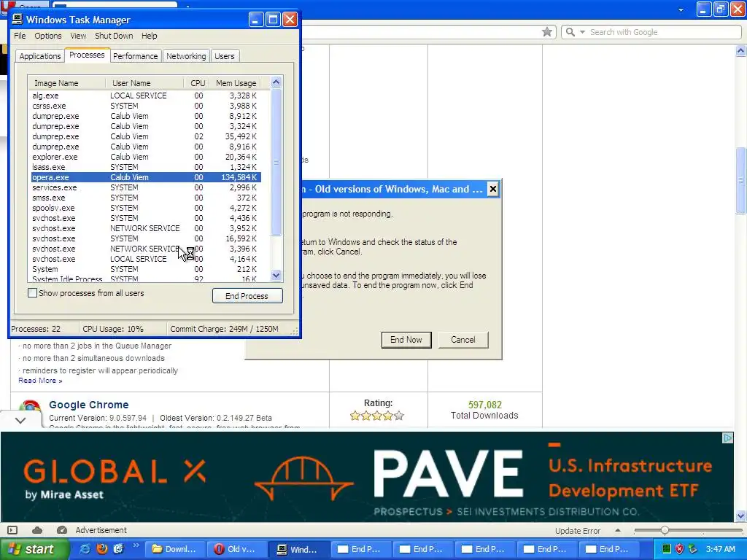Click the Opera Turbo speedometer icon
Image resolution: width=747 pixels, height=560 pixels.
61,530
